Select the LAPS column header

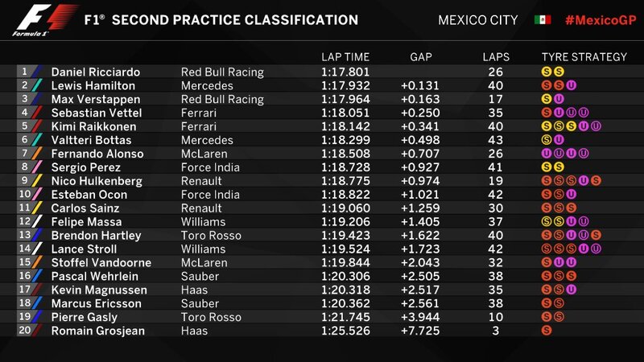[496, 57]
